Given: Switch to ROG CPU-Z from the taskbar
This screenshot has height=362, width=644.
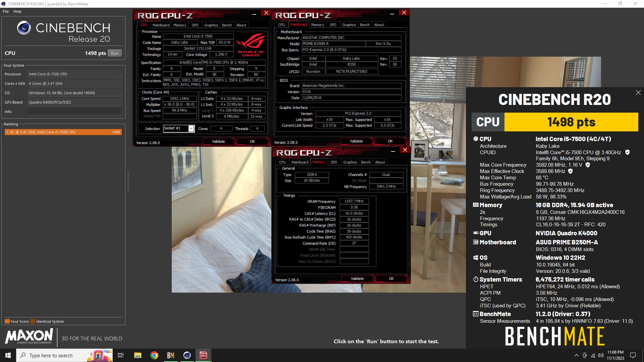Looking at the screenshot, I should click(x=203, y=355).
